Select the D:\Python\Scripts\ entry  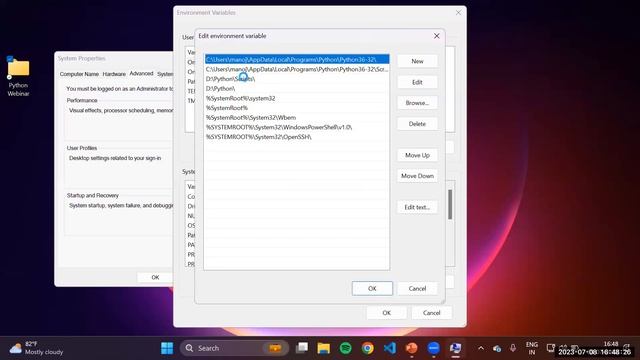pyautogui.click(x=297, y=79)
